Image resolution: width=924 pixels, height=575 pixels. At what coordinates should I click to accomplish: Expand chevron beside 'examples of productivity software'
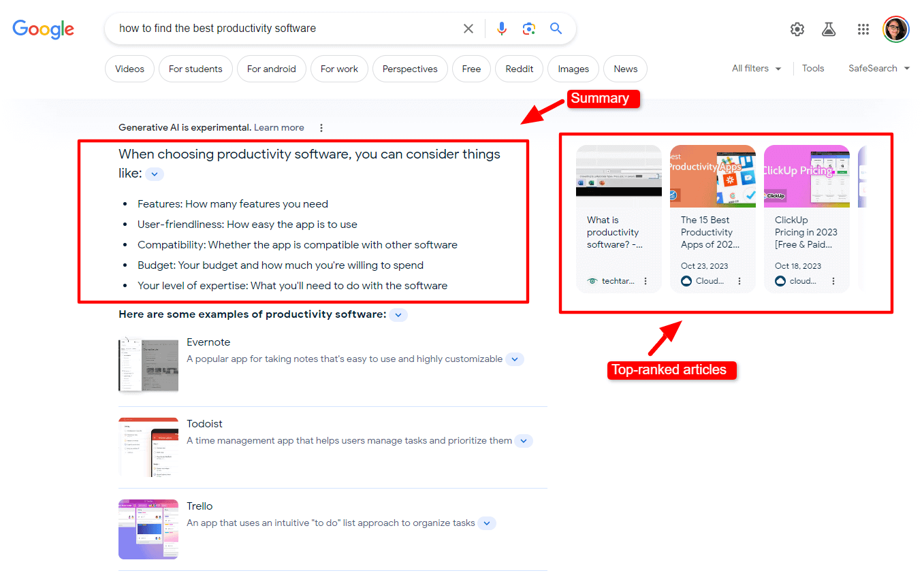(399, 315)
